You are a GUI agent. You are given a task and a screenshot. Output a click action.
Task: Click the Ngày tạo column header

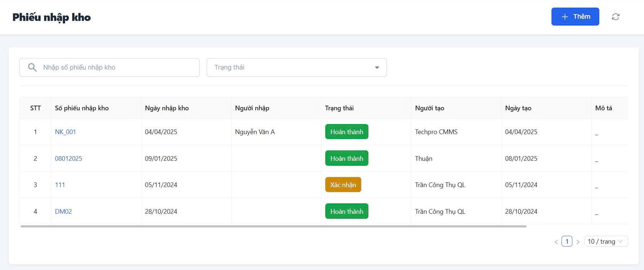coord(518,108)
